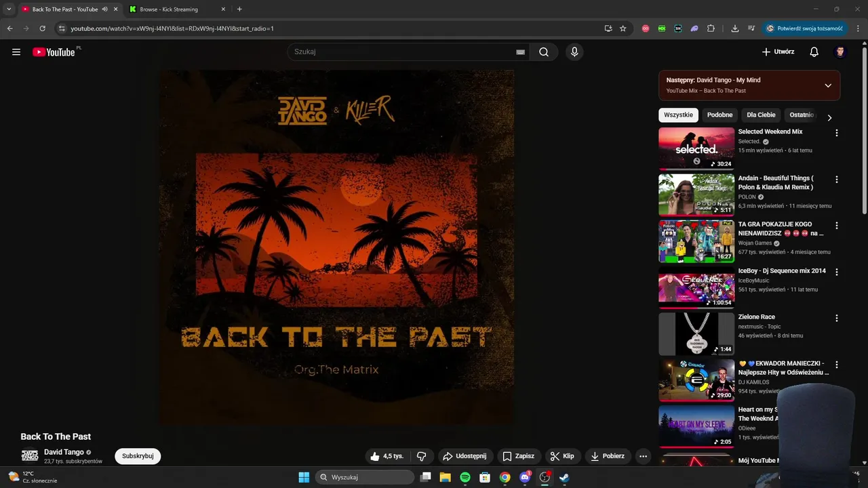The width and height of the screenshot is (868, 488).
Task: Open Andain Beautiful Things remix thumbnail
Action: tap(696, 195)
